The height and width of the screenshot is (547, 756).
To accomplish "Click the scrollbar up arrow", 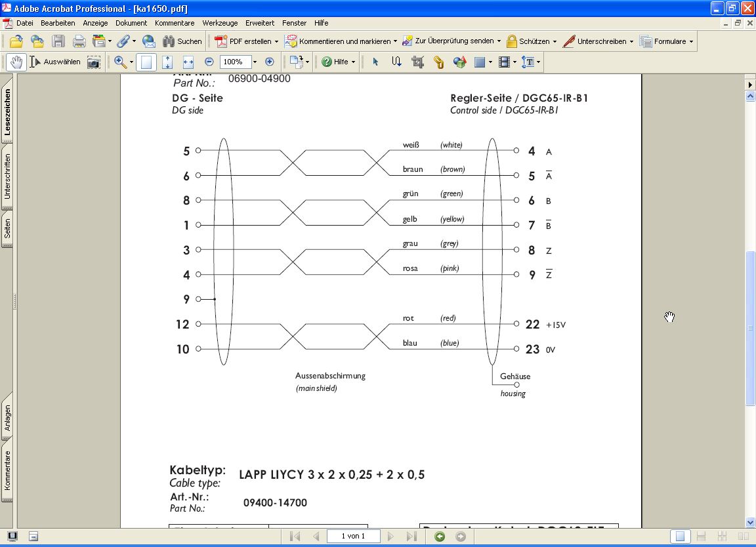I will point(750,96).
